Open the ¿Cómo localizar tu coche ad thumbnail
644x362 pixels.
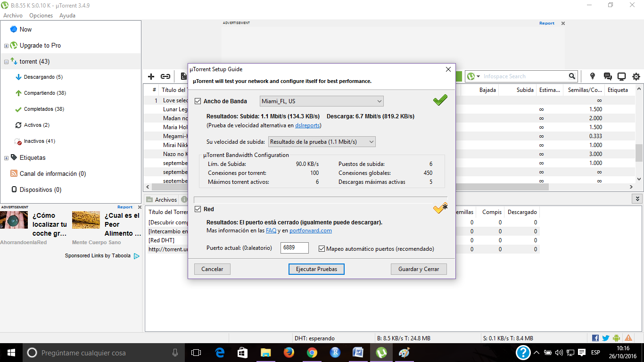[14, 220]
